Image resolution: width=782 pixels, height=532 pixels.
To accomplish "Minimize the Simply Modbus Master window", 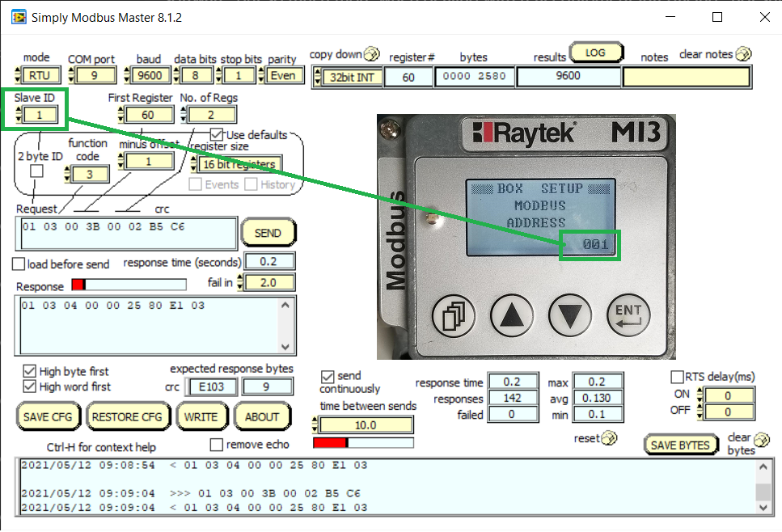I will point(670,17).
